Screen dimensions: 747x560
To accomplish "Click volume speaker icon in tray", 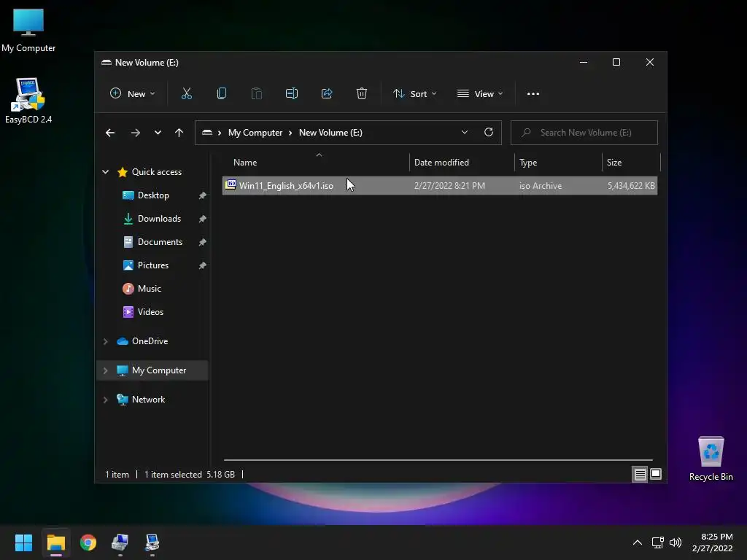I will [676, 542].
